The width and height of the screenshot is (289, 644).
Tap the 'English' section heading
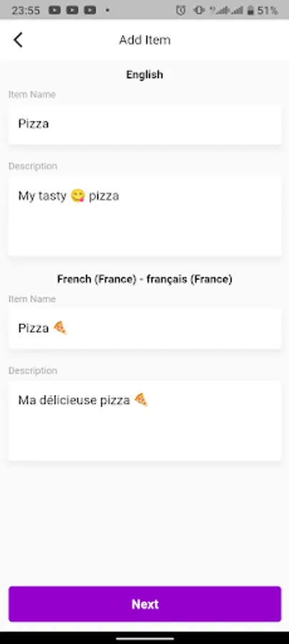144,74
